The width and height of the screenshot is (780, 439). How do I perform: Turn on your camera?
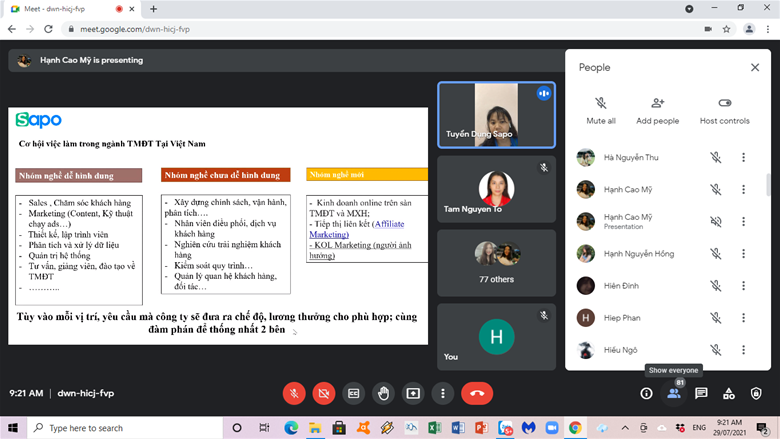tap(324, 393)
